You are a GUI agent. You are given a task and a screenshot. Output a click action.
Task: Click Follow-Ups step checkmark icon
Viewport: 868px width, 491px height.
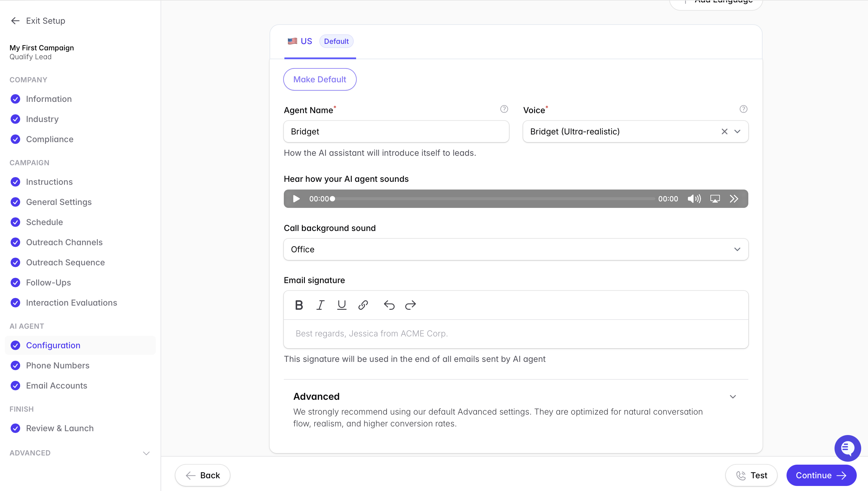pos(15,283)
